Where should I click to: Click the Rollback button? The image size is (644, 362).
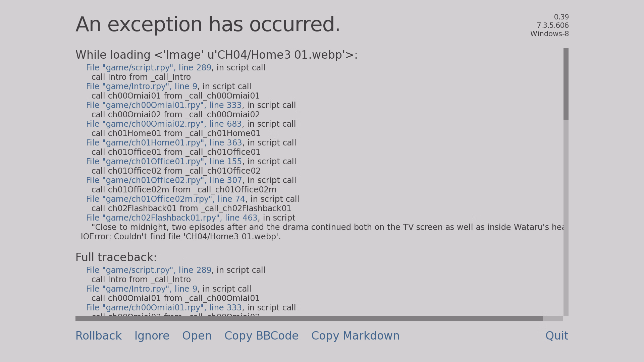tap(98, 336)
